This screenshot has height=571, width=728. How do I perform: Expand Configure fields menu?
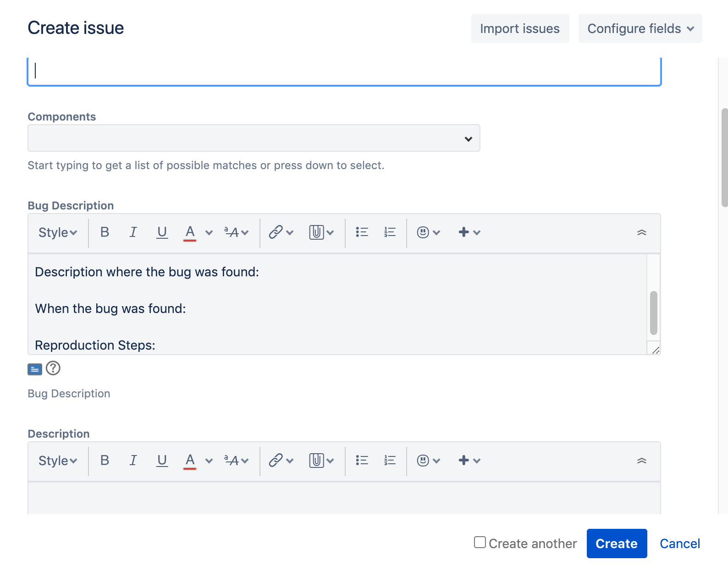click(x=640, y=28)
